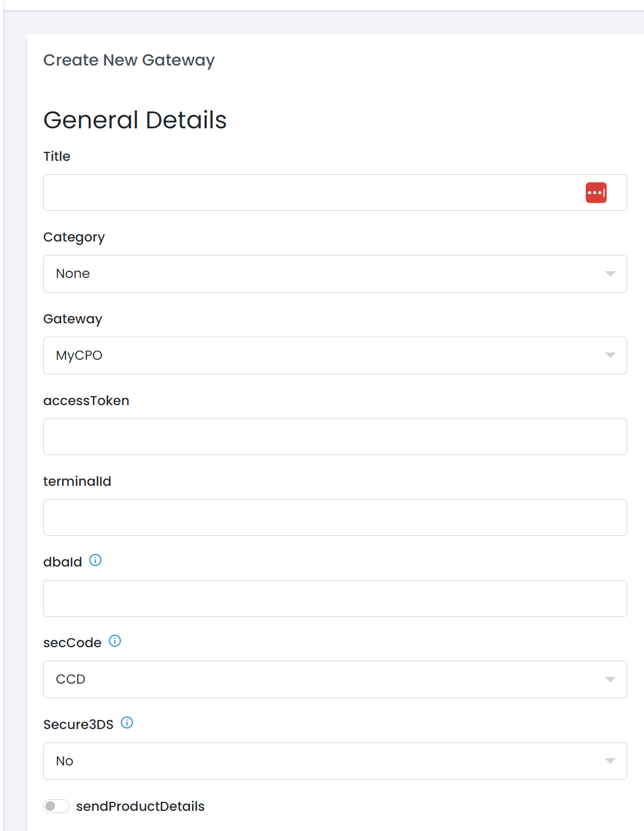The width and height of the screenshot is (644, 831).
Task: Click the sendProductDetails label text
Action: 140,806
